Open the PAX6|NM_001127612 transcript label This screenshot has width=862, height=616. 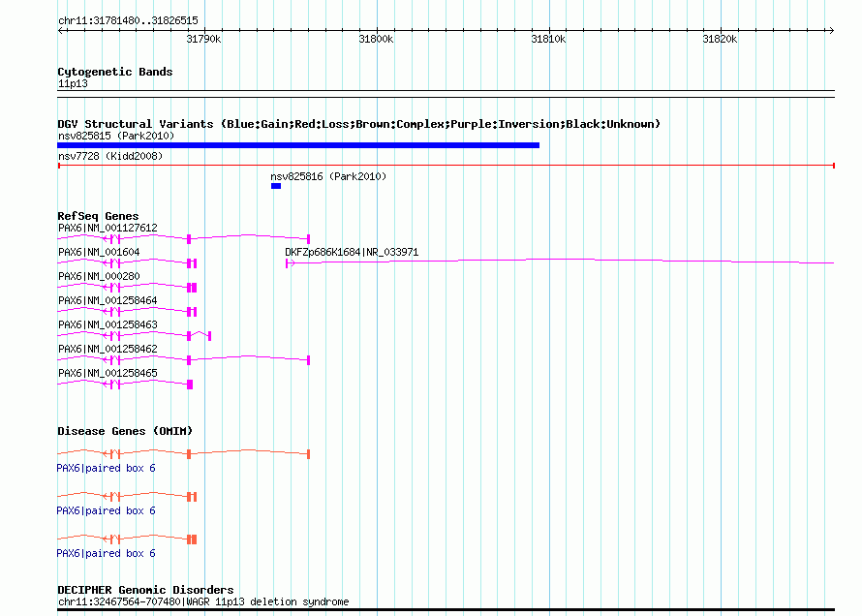pos(108,228)
